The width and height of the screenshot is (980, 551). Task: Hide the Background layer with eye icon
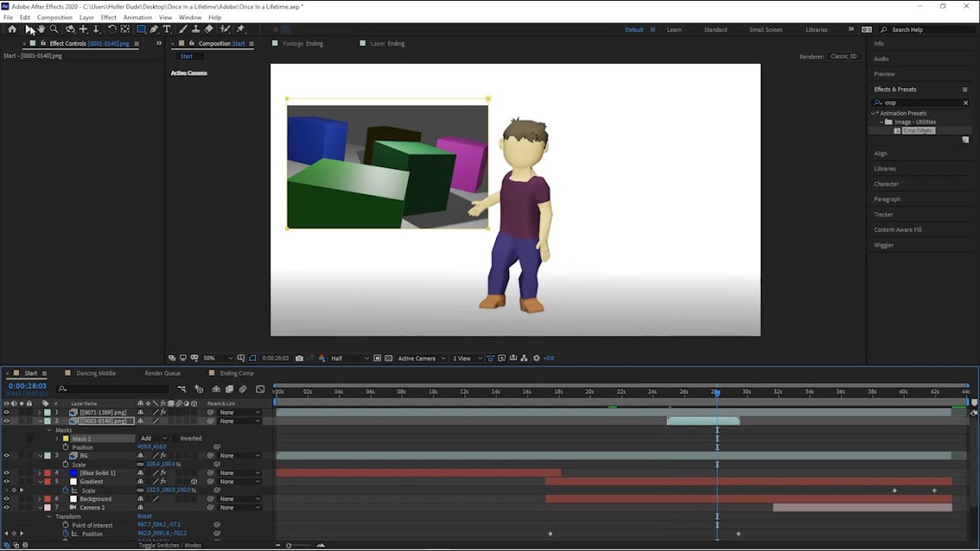pos(7,499)
